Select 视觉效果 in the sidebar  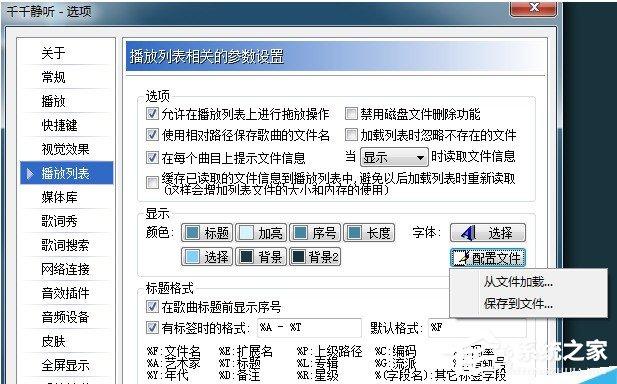coord(65,149)
